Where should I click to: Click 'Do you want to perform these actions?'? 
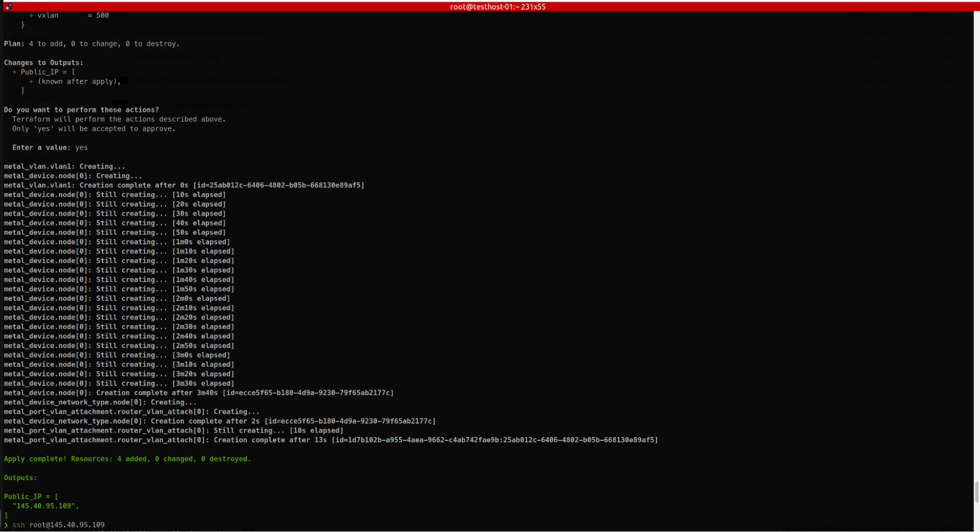coord(81,110)
